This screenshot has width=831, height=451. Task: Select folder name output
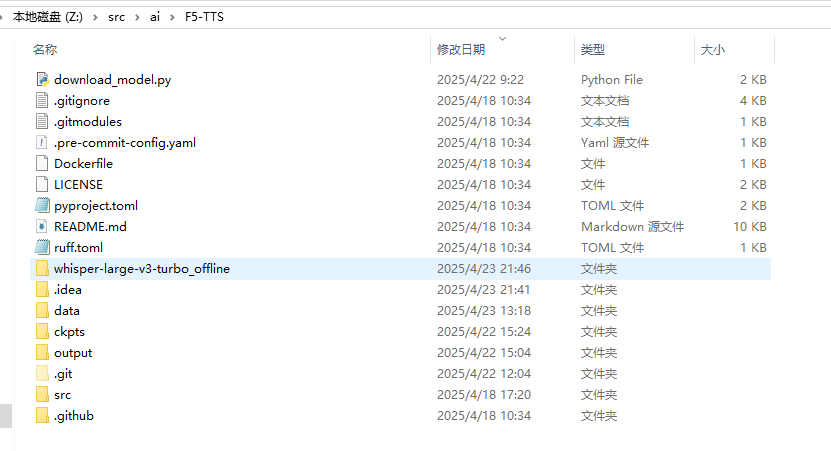[x=73, y=353]
